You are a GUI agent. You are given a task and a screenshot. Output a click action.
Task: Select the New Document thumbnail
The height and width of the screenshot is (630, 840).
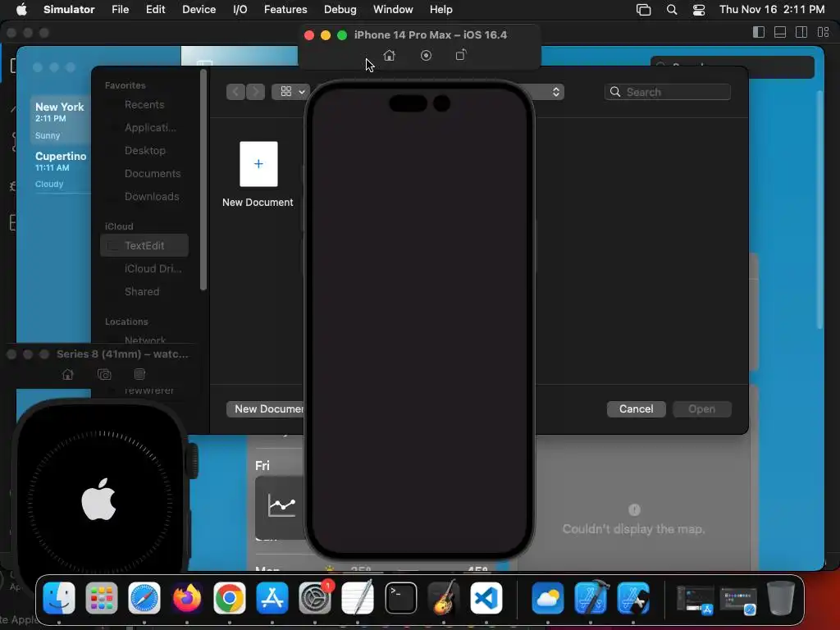[x=258, y=164]
